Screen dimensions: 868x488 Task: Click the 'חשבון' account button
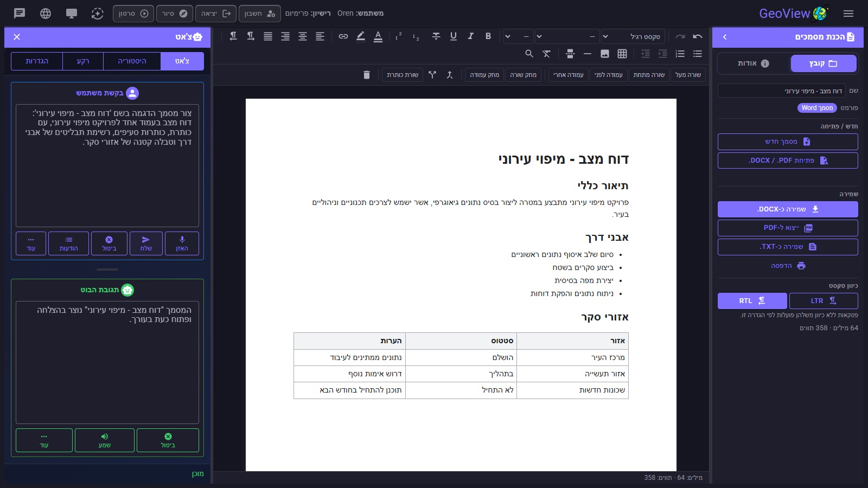(260, 14)
